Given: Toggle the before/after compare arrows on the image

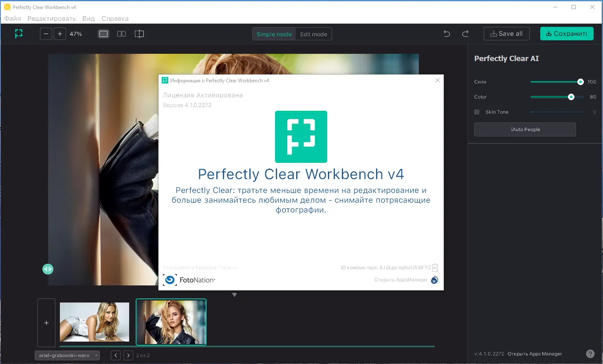Looking at the screenshot, I should coord(48,269).
